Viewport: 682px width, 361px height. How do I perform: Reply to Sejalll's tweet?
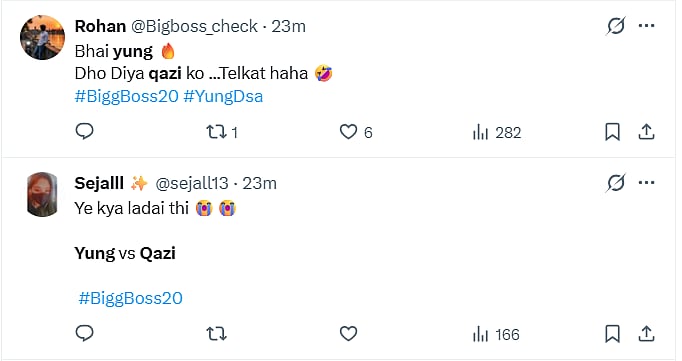coord(84,333)
